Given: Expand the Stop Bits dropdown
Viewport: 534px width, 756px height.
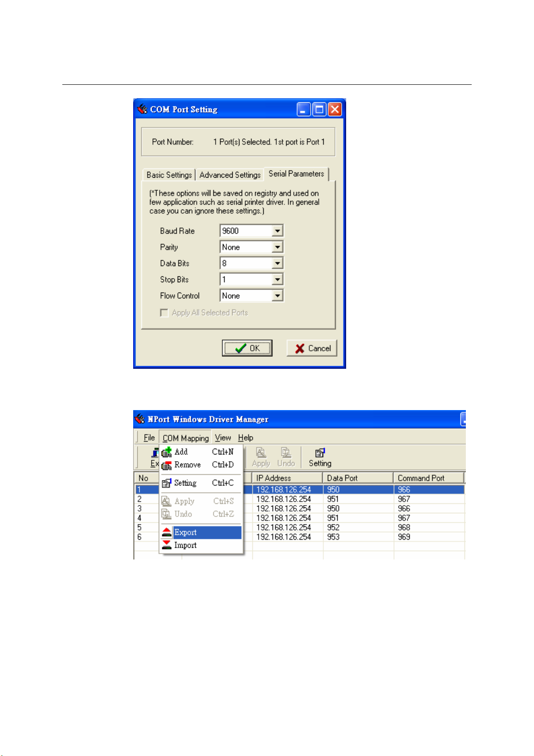Looking at the screenshot, I should click(x=278, y=280).
